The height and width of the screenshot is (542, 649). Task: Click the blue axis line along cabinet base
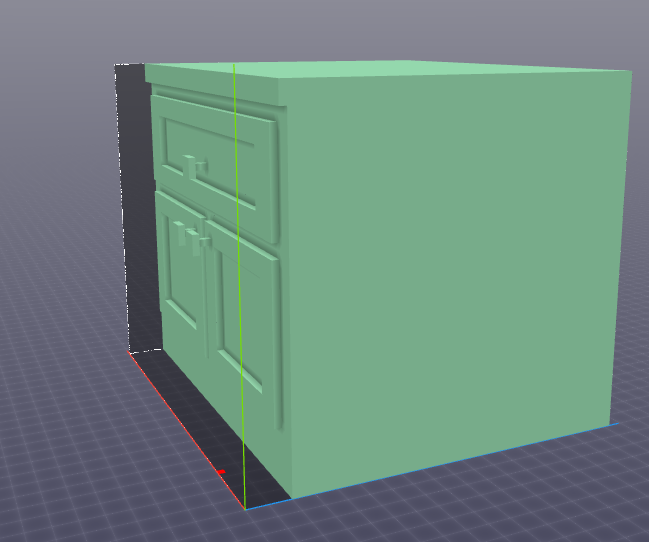[x=432, y=466]
